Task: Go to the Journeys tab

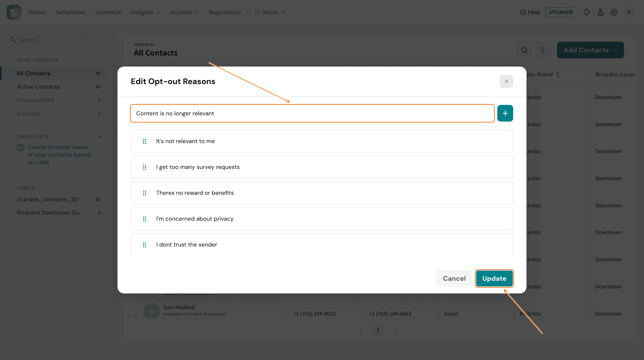Action: point(108,12)
